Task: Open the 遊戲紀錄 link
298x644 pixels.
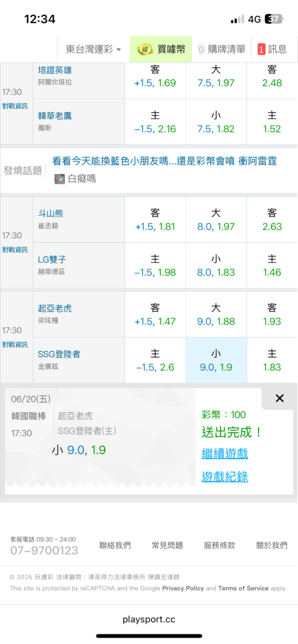Action: click(x=224, y=477)
